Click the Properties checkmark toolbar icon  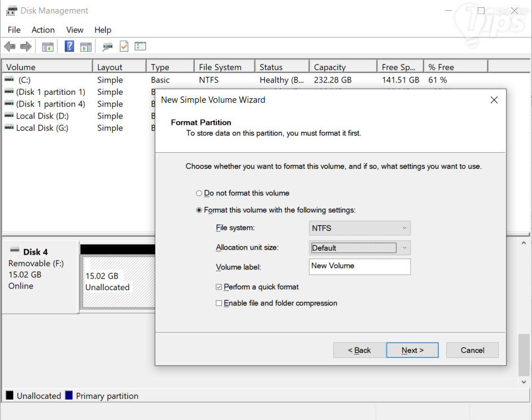(124, 46)
